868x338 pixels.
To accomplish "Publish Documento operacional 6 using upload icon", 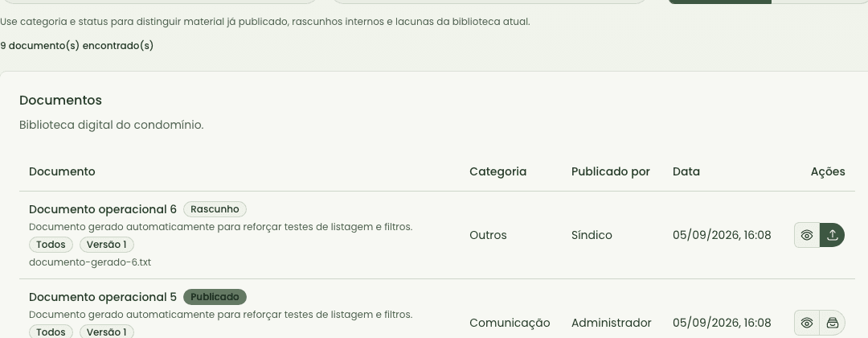I will (x=832, y=235).
